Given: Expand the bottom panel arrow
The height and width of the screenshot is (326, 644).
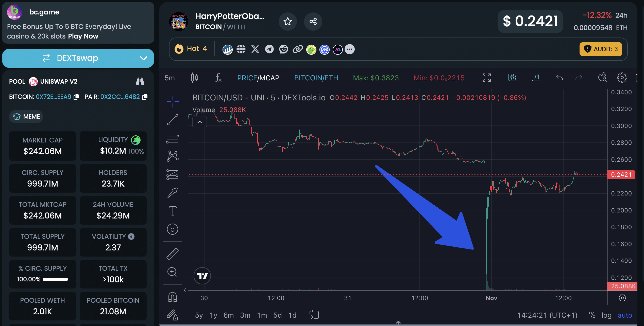Looking at the screenshot, I should [398, 323].
